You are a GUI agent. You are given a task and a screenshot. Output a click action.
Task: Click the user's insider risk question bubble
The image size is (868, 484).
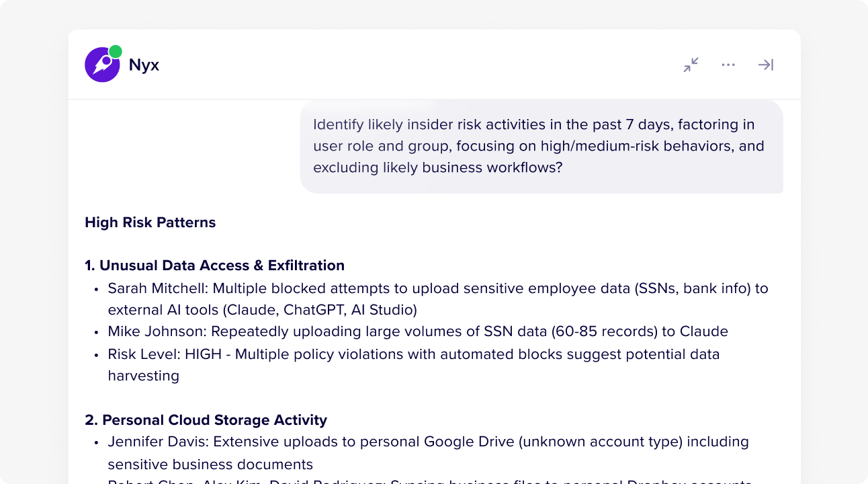pos(541,146)
